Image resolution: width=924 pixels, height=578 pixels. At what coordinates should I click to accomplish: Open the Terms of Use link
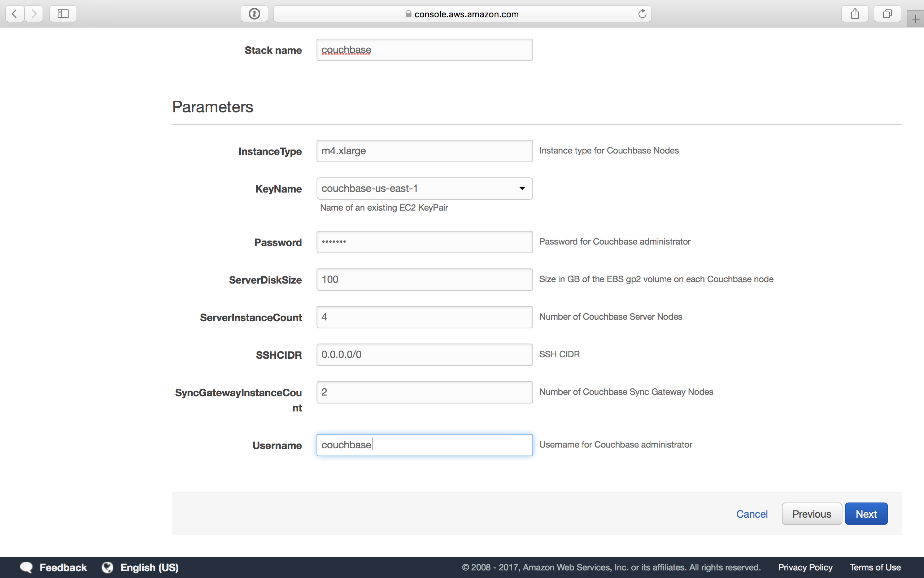pyautogui.click(x=875, y=567)
